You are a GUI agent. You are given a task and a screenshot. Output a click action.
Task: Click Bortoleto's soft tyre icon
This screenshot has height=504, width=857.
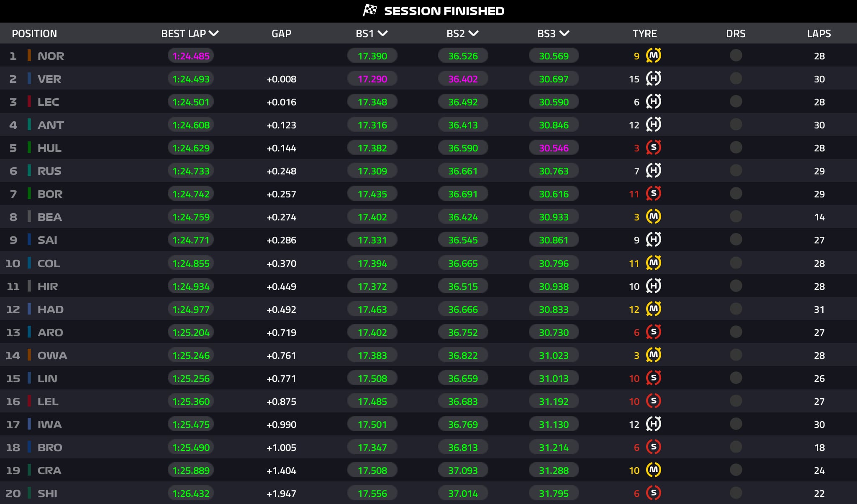tap(653, 194)
